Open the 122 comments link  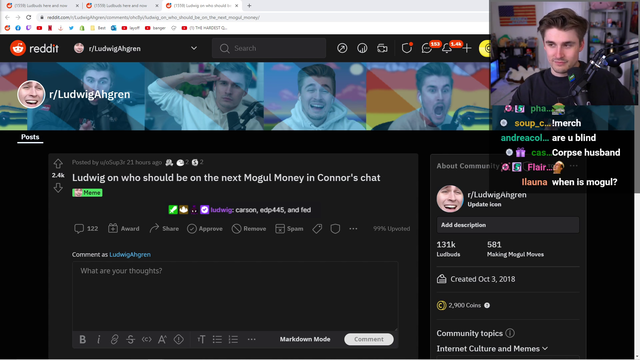pyautogui.click(x=86, y=229)
